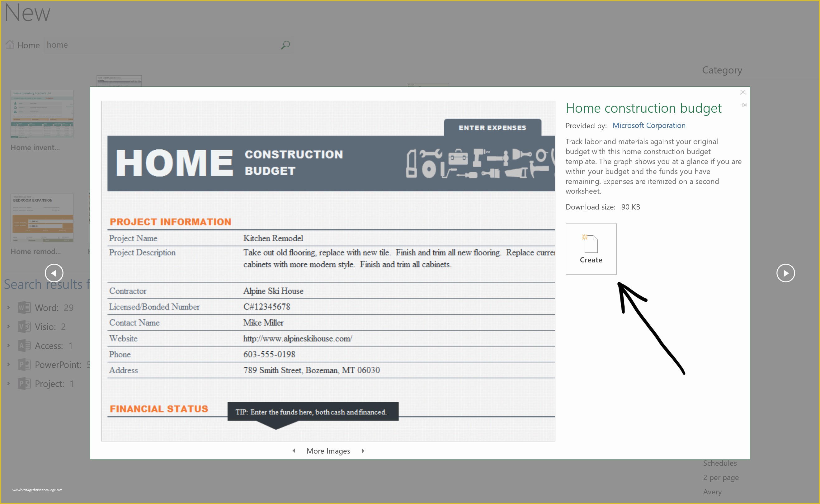Select the Schedules category

720,463
